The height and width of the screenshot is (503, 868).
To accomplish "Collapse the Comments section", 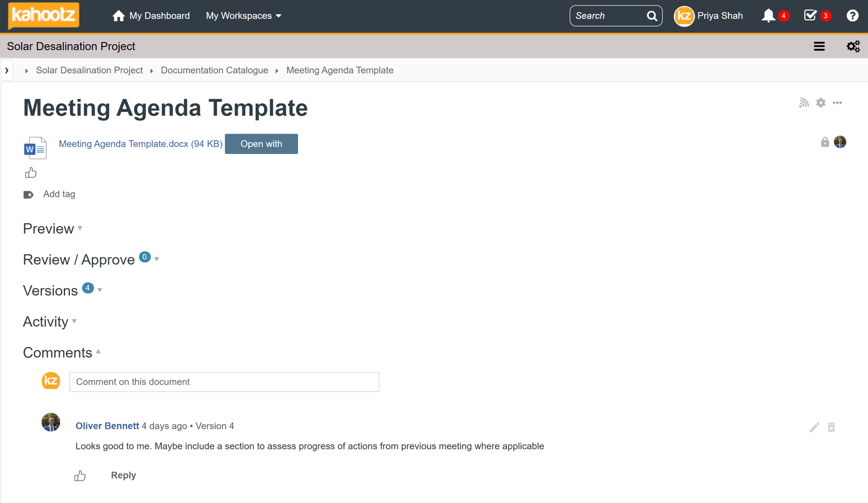I will click(62, 352).
